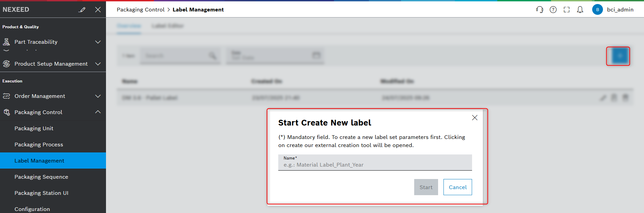The height and width of the screenshot is (213, 644).
Task: Click the Start button
Action: click(426, 187)
